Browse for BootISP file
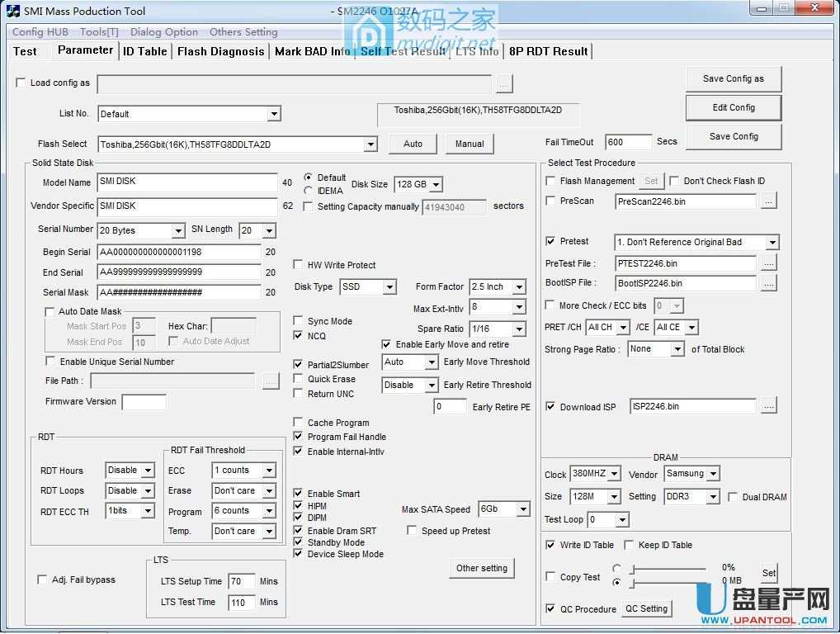Viewport: 840px width, 634px height. [x=769, y=283]
